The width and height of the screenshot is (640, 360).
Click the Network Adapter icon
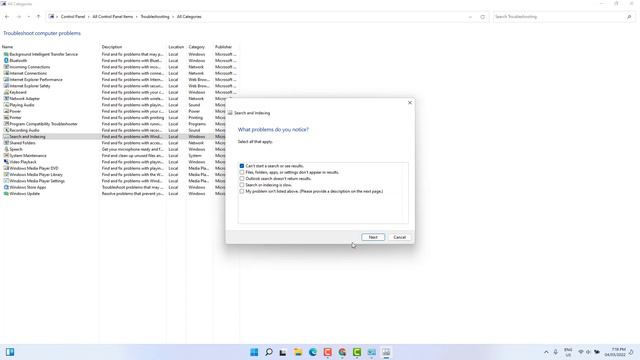click(6, 98)
